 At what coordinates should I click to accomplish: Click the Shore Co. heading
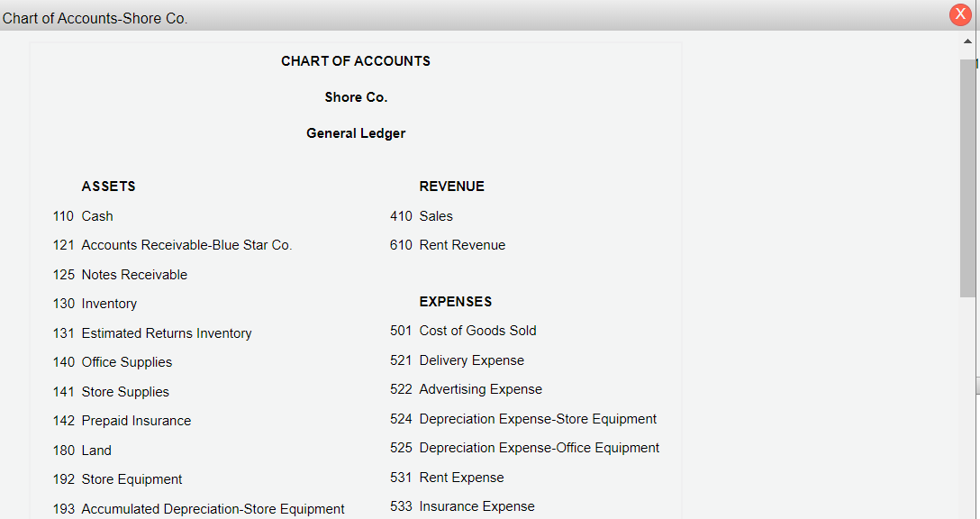tap(356, 97)
